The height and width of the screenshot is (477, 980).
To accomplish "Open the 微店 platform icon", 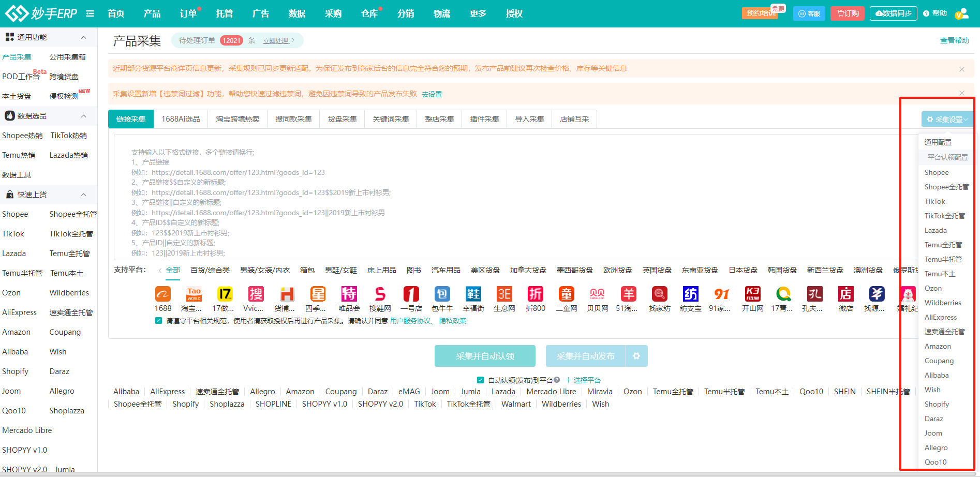I will 845,294.
